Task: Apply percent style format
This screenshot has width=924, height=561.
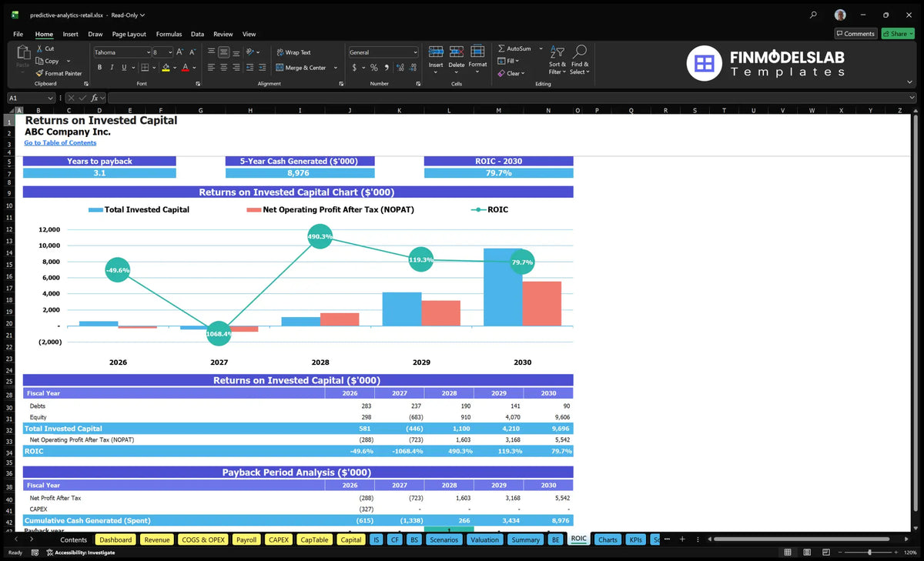Action: coord(374,68)
